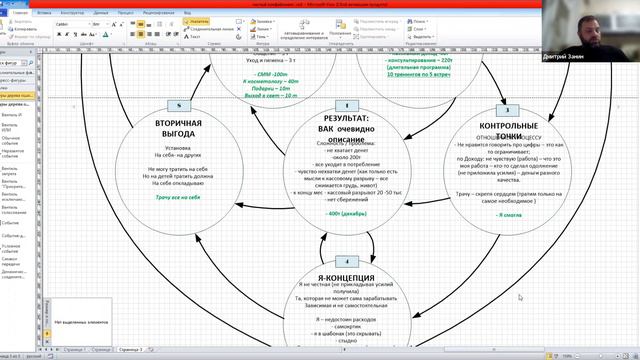
Task: Open the Shadow (Тень) dropdown
Action: tap(260, 37)
